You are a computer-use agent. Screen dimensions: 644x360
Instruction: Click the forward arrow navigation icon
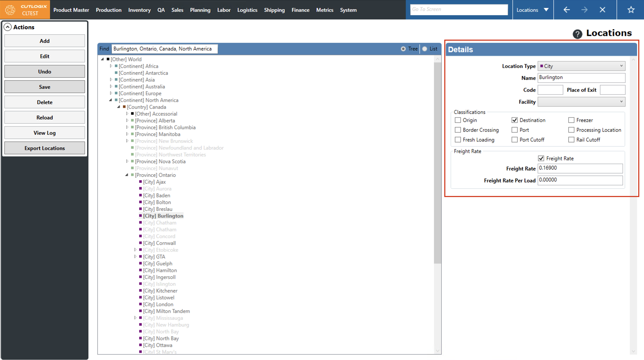coord(584,10)
